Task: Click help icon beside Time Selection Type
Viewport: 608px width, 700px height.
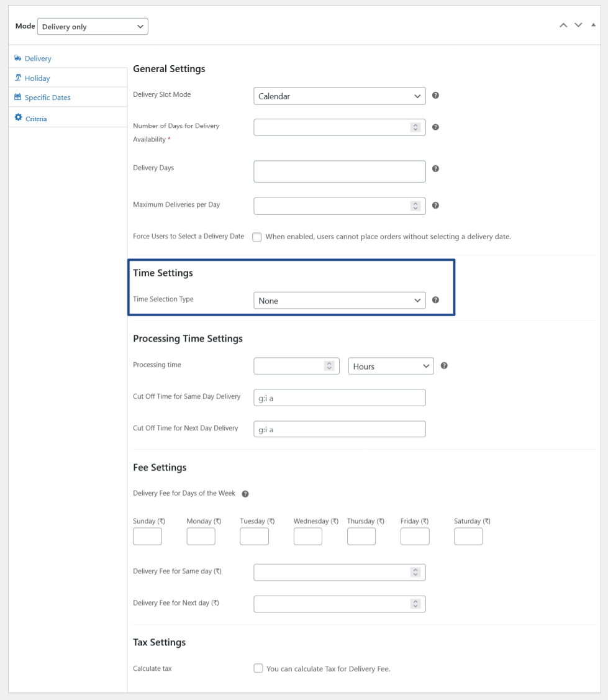Action: (435, 300)
